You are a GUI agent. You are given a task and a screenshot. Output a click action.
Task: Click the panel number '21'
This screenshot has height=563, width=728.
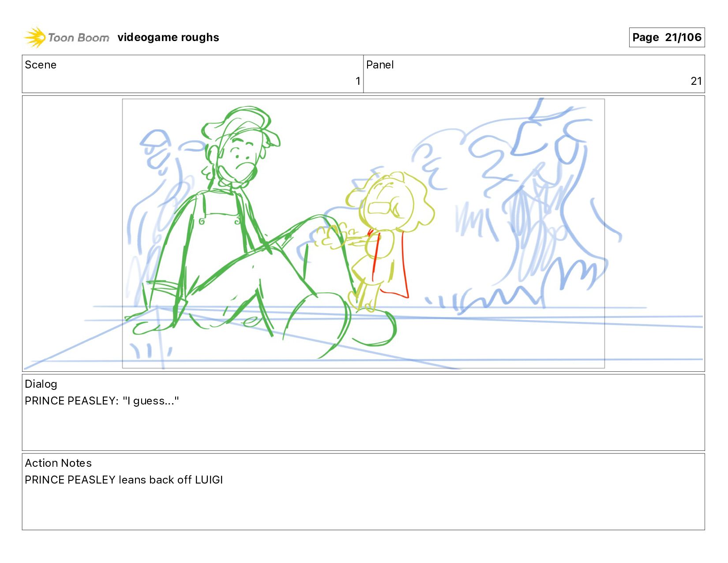[x=696, y=81]
